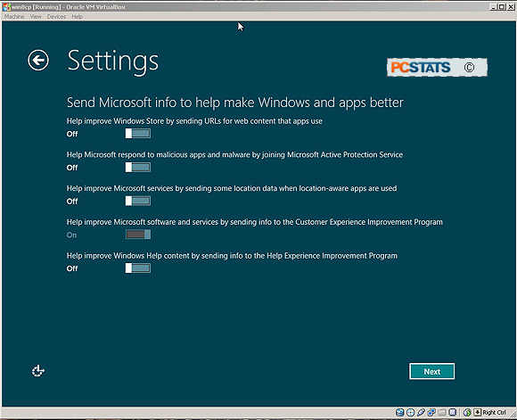Click the VirtualBox optical disc status icon

[411, 412]
